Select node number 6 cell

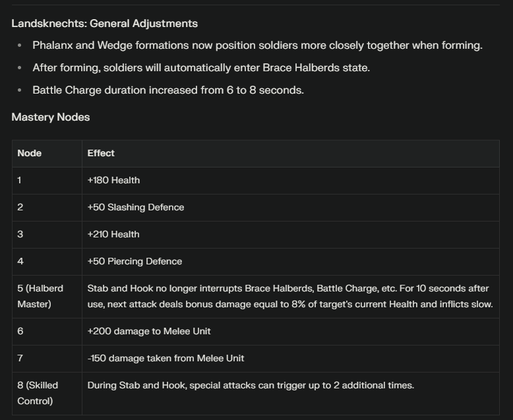tap(47, 332)
